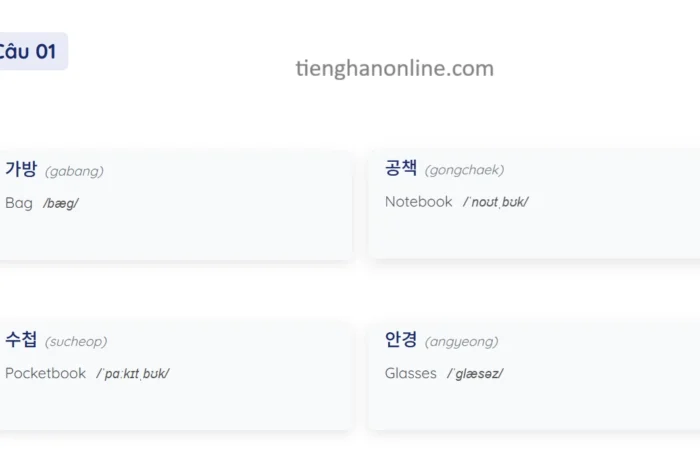Click the pronunciation /bæg/
This screenshot has height=465, width=700.
(61, 204)
